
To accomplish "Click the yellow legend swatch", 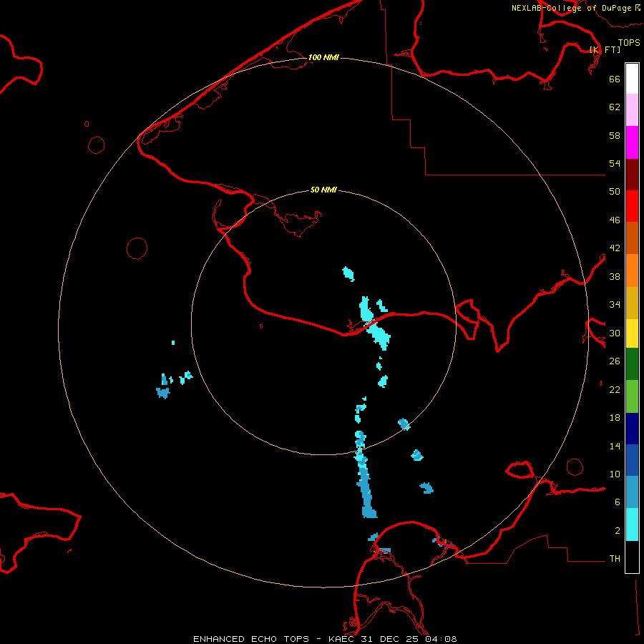I will (632, 333).
